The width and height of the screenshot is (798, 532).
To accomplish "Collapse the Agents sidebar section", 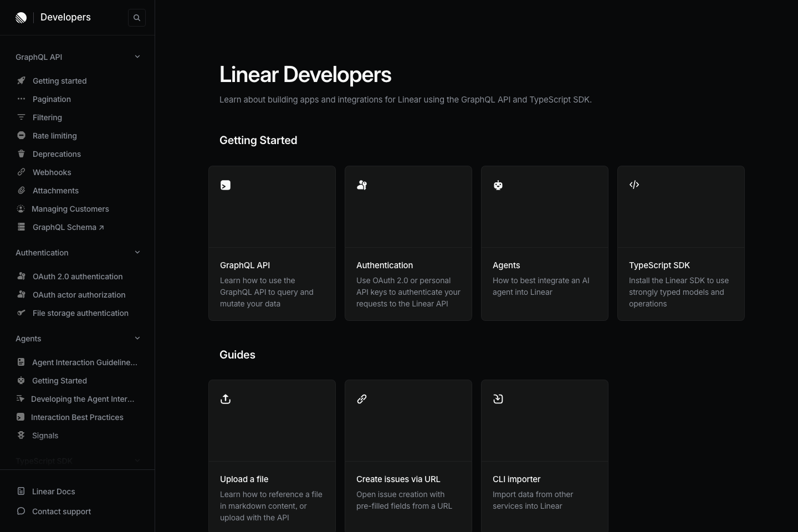I will pyautogui.click(x=137, y=339).
